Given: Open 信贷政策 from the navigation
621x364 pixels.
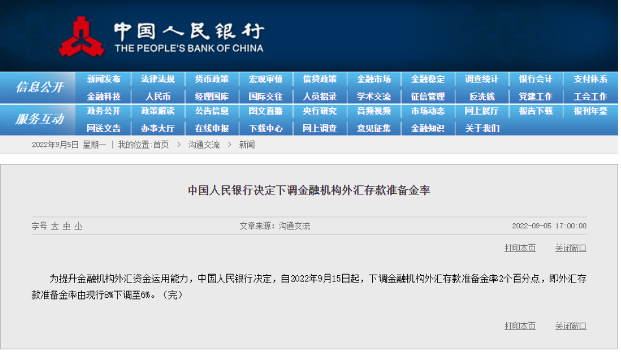Looking at the screenshot, I should [320, 79].
